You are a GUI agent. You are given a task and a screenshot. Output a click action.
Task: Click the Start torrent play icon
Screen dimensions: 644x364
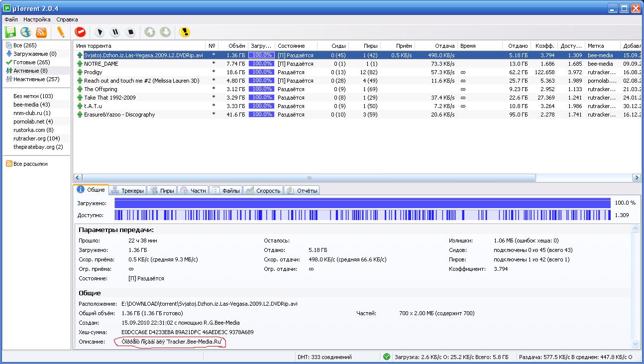[x=100, y=32]
